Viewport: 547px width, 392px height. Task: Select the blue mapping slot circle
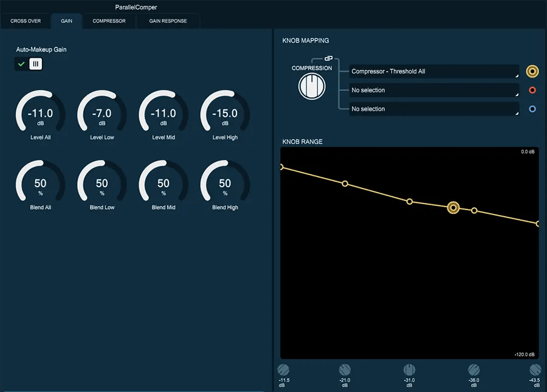(x=532, y=109)
